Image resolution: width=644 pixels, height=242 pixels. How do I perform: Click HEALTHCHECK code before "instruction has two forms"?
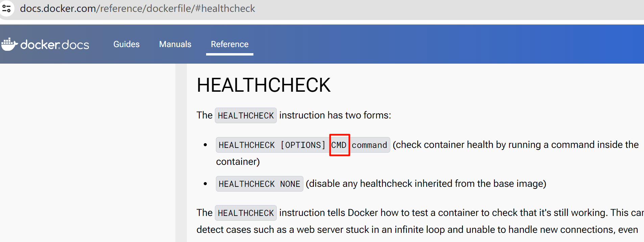(x=246, y=115)
